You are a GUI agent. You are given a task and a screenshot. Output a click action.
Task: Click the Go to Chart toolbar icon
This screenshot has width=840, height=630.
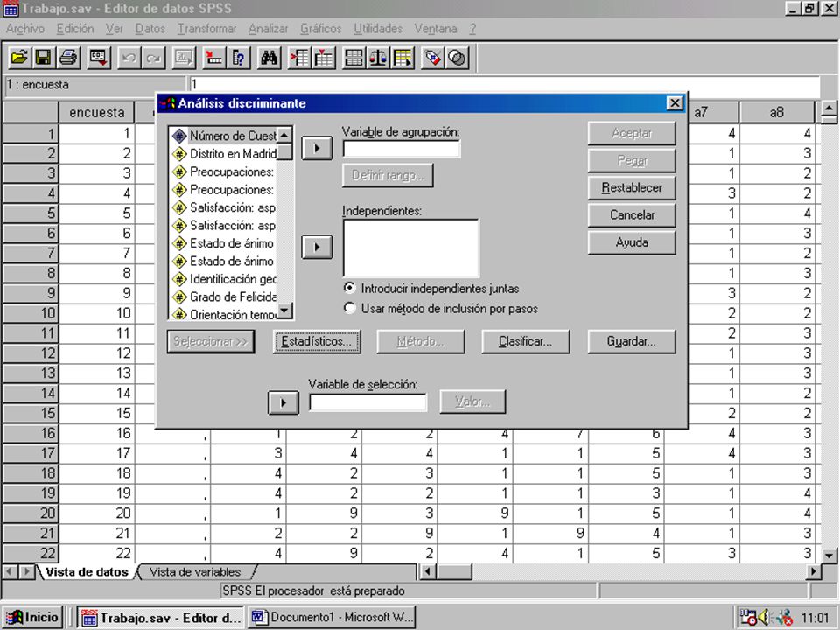(184, 58)
